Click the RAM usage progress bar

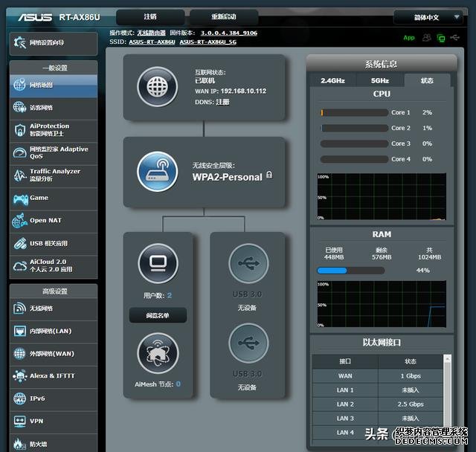[351, 271]
